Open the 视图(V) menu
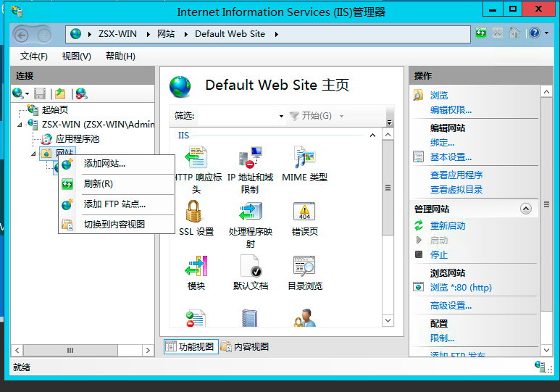The image size is (560, 392). 76,56
